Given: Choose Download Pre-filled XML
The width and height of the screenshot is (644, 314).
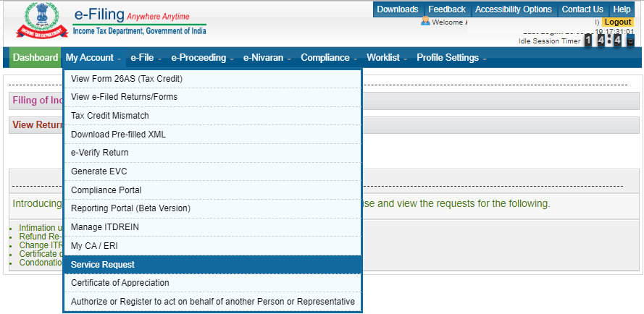Looking at the screenshot, I should click(213, 135).
